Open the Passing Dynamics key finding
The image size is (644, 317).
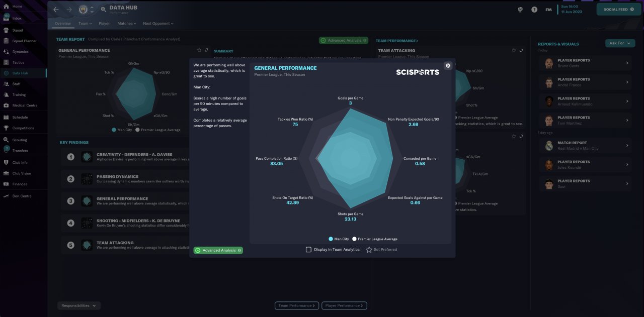point(126,179)
